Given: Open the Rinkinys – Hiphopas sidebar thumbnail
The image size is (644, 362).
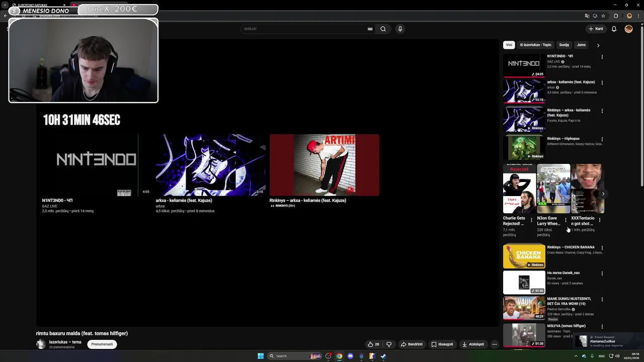Looking at the screenshot, I should pos(524,148).
